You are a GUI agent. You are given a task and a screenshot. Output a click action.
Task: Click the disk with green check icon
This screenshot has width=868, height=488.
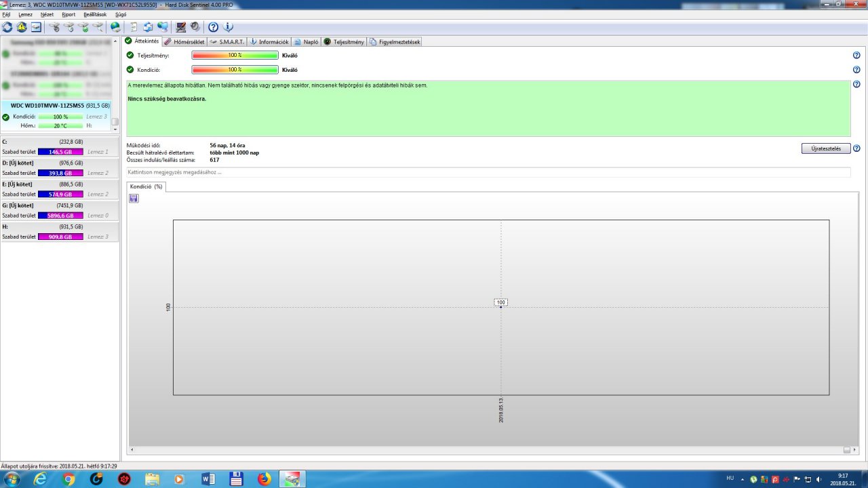pos(83,27)
